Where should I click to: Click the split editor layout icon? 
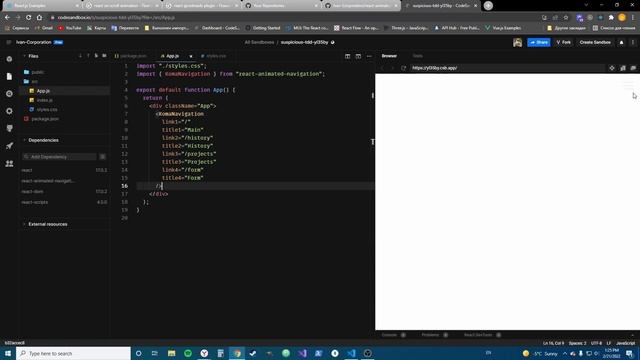(347, 56)
